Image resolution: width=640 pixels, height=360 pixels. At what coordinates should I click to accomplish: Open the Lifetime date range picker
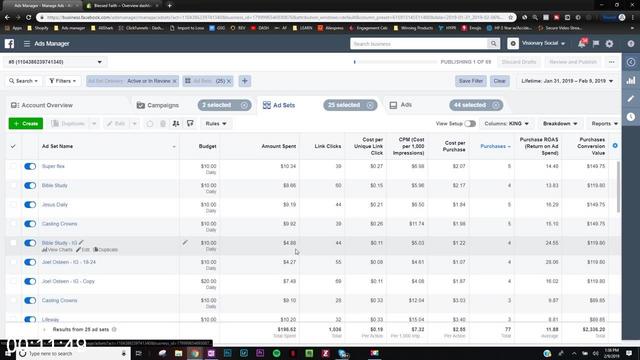pyautogui.click(x=567, y=81)
